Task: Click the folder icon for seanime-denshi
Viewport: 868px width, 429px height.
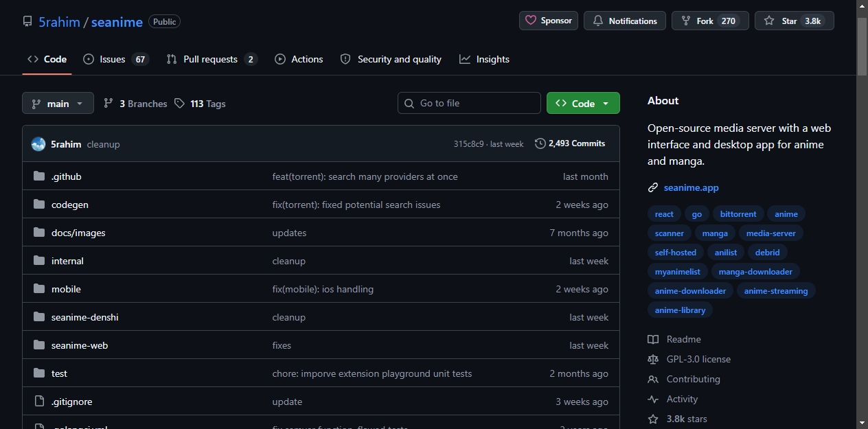Action: click(39, 317)
